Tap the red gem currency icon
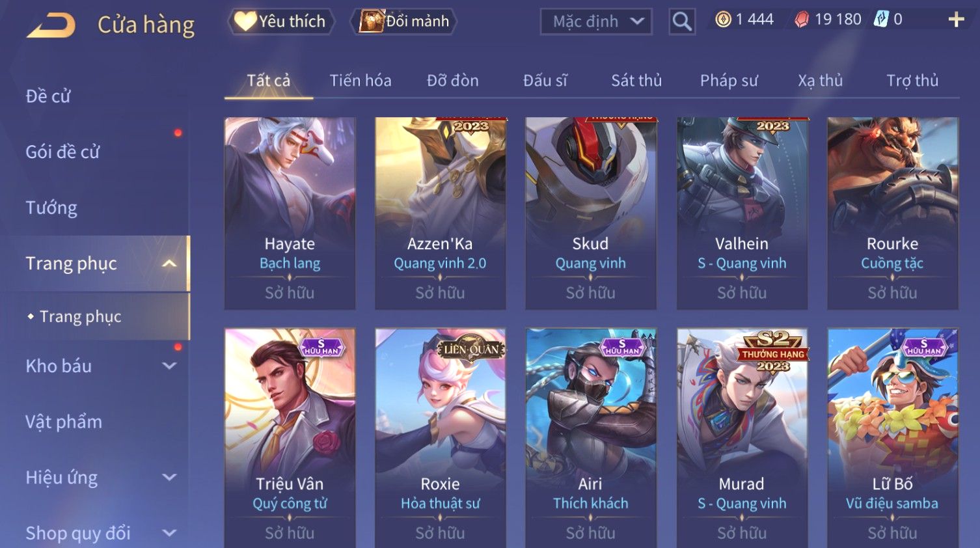 802,20
